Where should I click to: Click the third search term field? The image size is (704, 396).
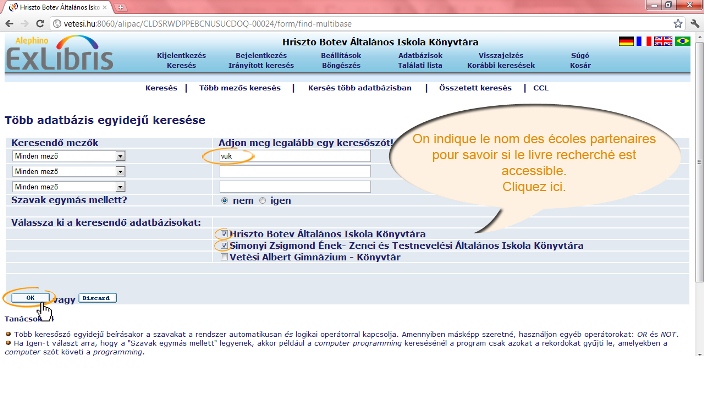click(x=295, y=187)
